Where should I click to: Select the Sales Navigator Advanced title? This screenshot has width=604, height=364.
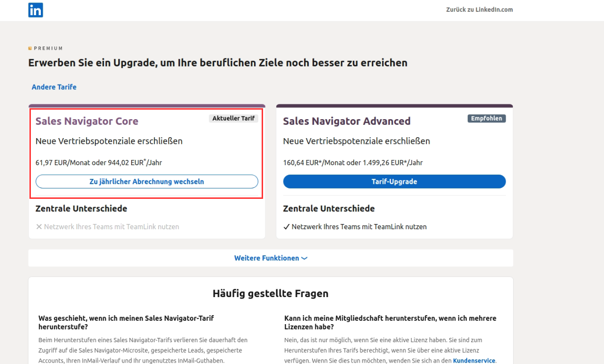[347, 121]
